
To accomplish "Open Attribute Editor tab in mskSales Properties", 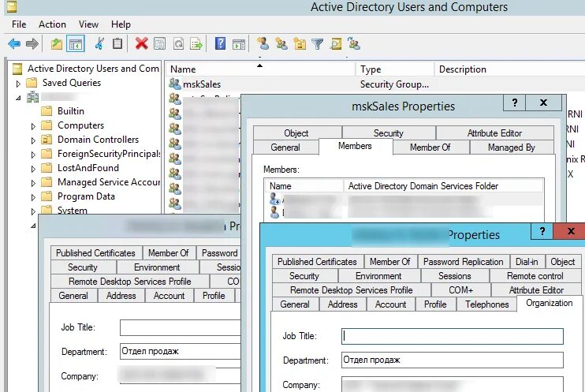I will [494, 133].
